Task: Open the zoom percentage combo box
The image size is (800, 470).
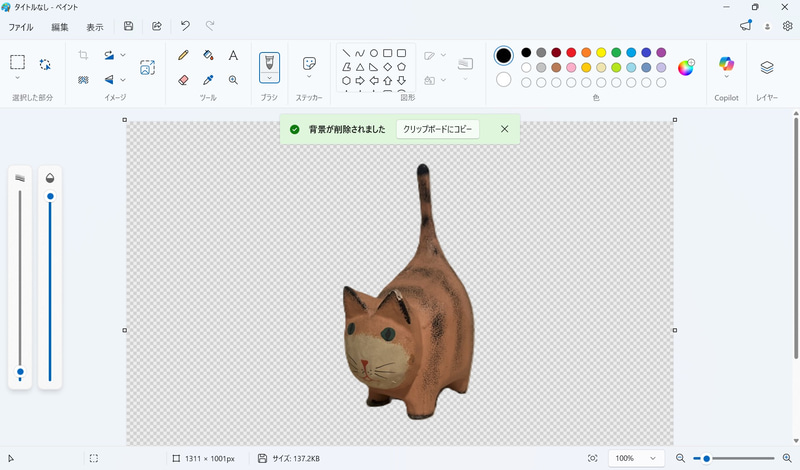Action: point(636,458)
